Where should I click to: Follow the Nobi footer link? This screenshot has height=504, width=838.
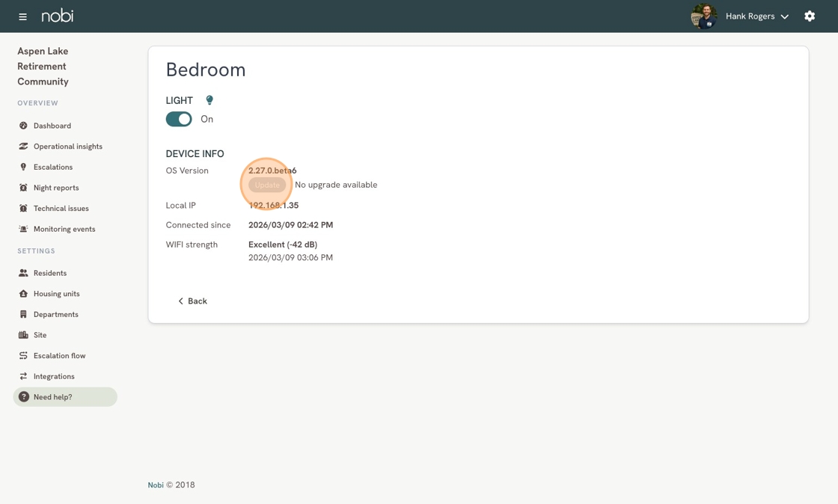pos(156,485)
